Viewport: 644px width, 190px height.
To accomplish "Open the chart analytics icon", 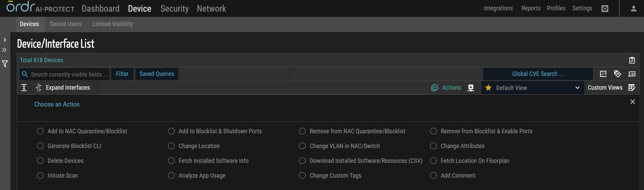I will pyautogui.click(x=632, y=74).
